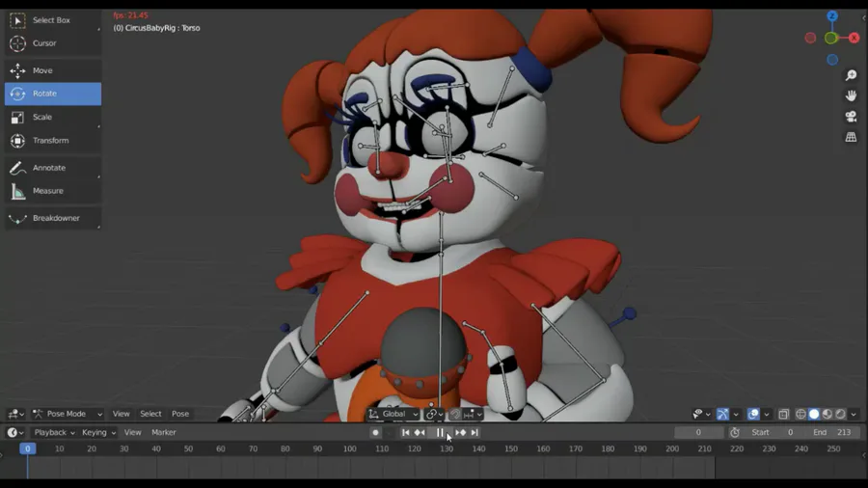Viewport: 868px width, 488px height.
Task: Jump to next keyframe
Action: tap(461, 433)
